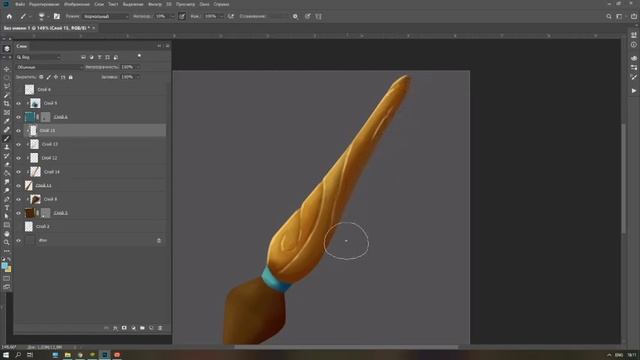
Task: Select the Brush tool in toolbar
Action: [7, 138]
